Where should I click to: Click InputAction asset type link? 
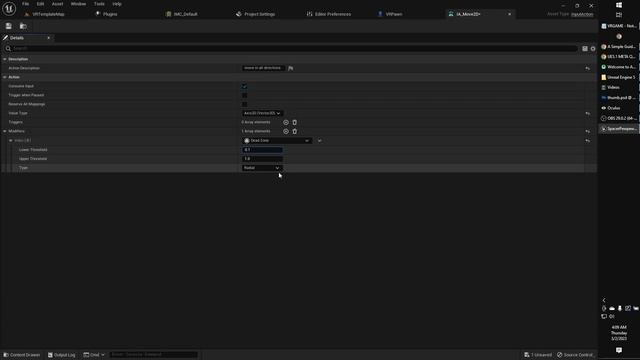pos(582,14)
